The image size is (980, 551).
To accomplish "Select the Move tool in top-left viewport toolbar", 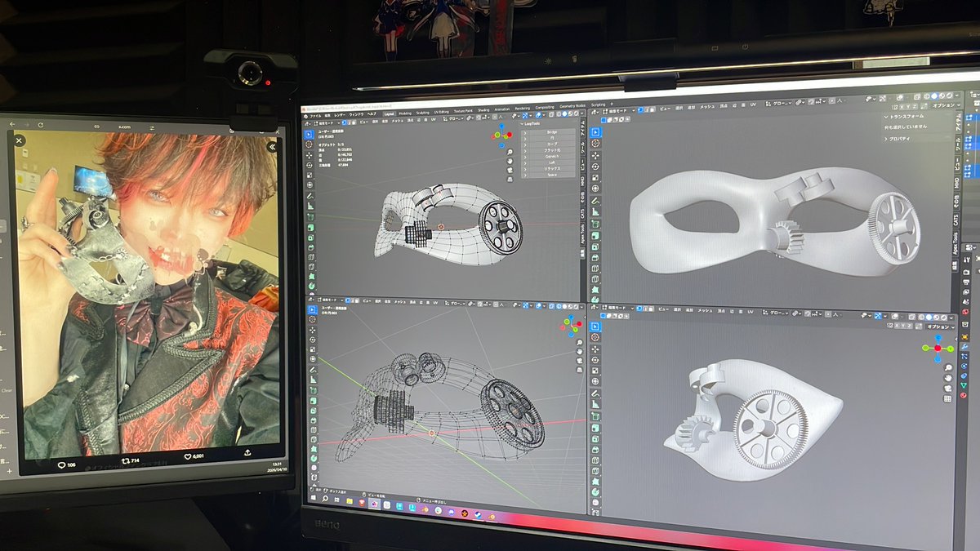I will click(309, 155).
